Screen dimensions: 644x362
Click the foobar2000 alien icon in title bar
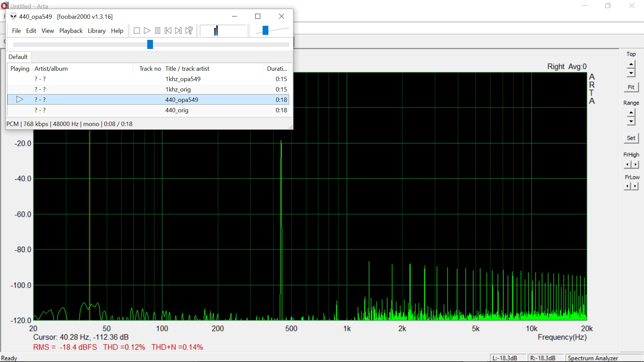click(13, 16)
